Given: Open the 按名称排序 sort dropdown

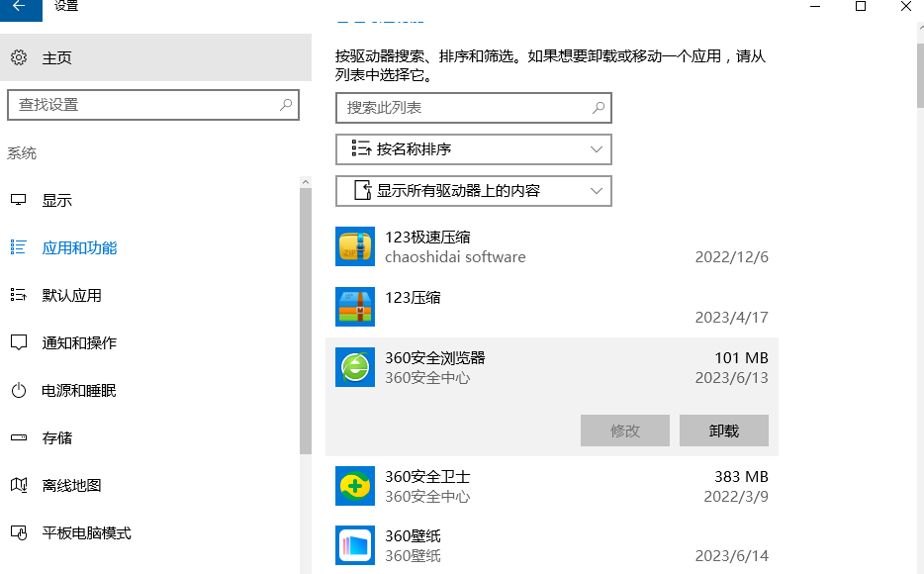Looking at the screenshot, I should pyautogui.click(x=473, y=148).
